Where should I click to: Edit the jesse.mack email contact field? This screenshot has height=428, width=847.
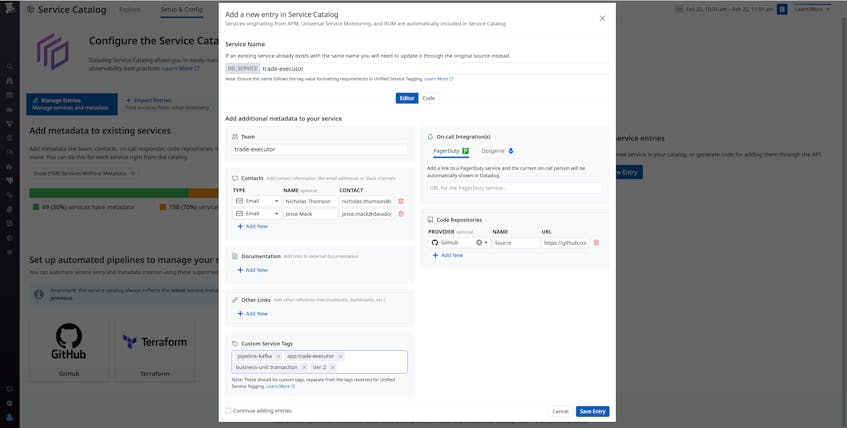click(367, 213)
